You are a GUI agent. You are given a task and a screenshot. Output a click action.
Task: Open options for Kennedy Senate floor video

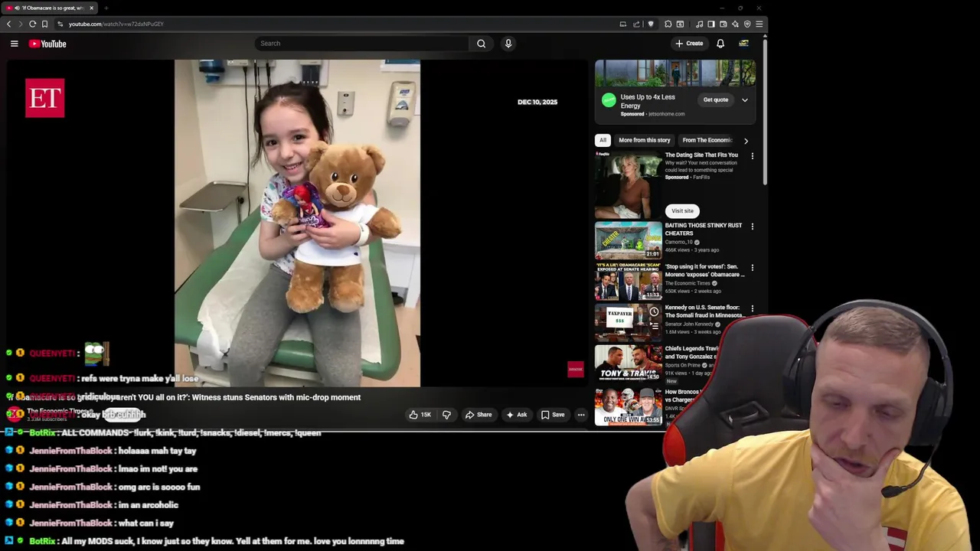752,308
